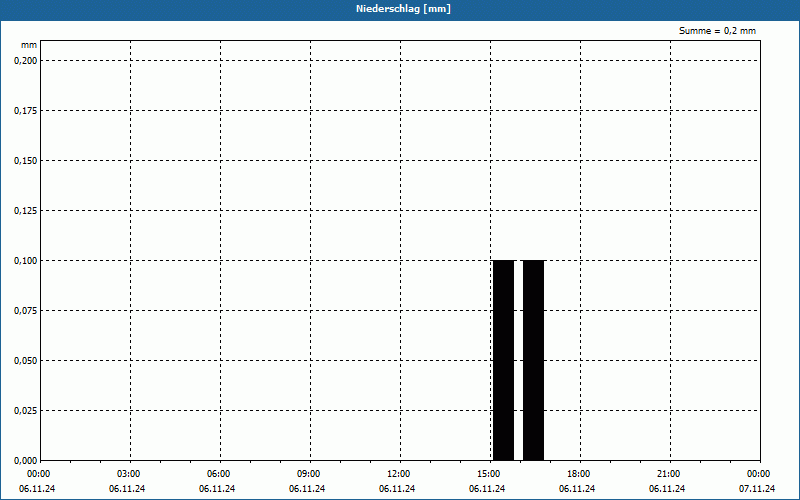Click the 00:00 label above 06.11.24

[39, 474]
